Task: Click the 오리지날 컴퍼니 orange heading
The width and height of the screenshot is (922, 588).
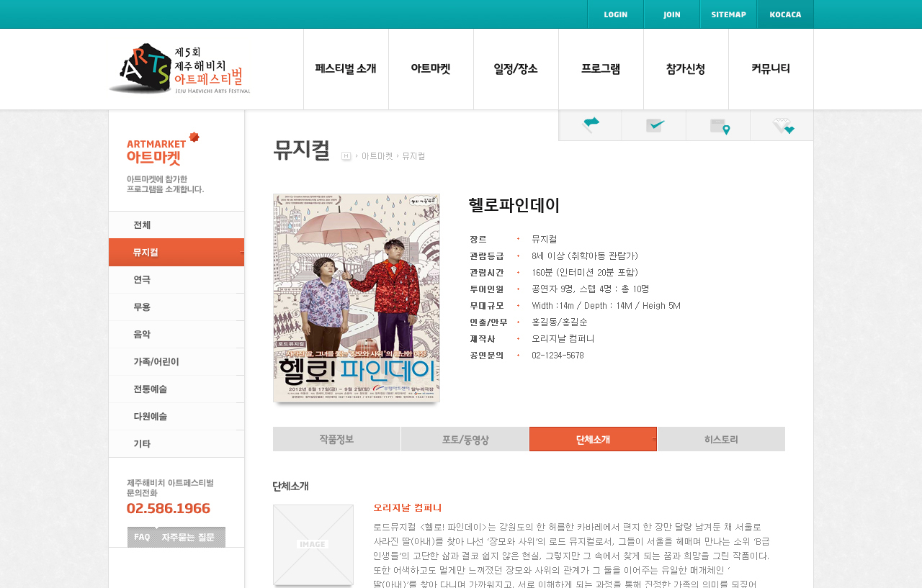Action: pos(408,507)
